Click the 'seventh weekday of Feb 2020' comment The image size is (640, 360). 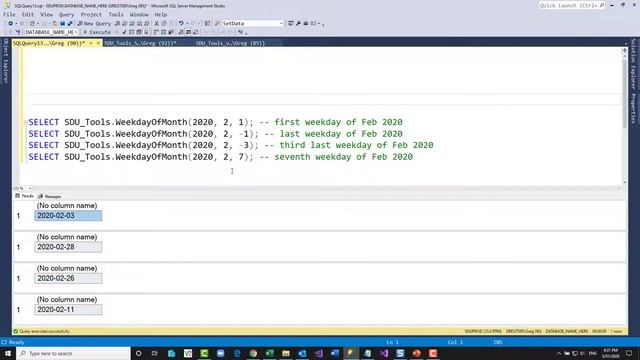click(336, 157)
